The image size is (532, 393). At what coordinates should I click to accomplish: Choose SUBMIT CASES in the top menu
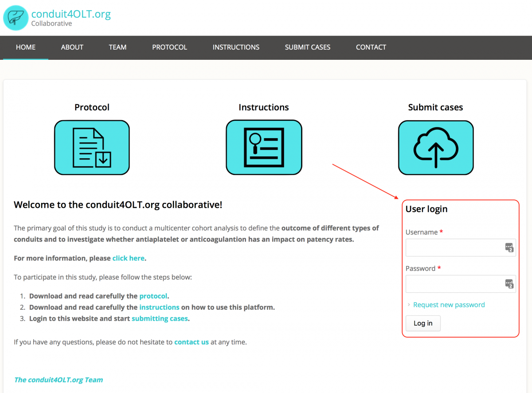point(308,47)
